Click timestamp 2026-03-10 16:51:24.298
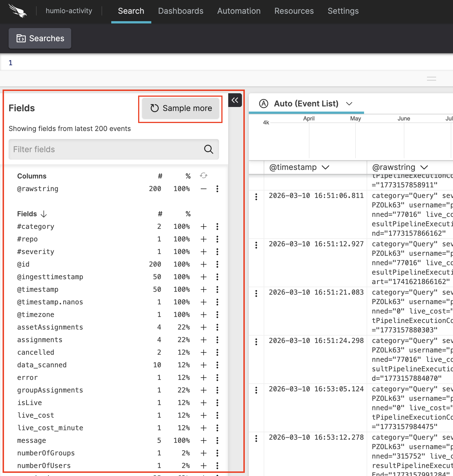 click(316, 341)
